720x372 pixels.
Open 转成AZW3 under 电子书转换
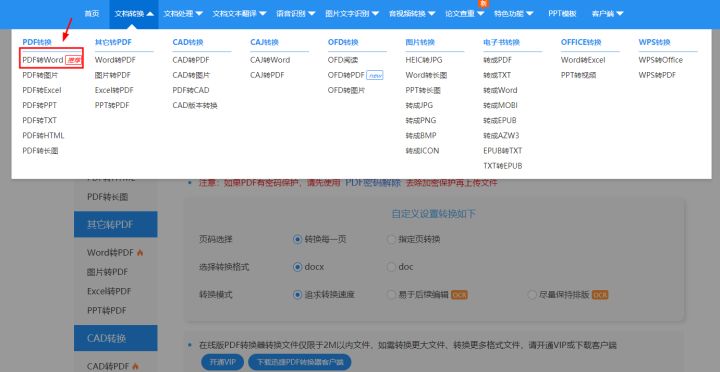pos(501,135)
